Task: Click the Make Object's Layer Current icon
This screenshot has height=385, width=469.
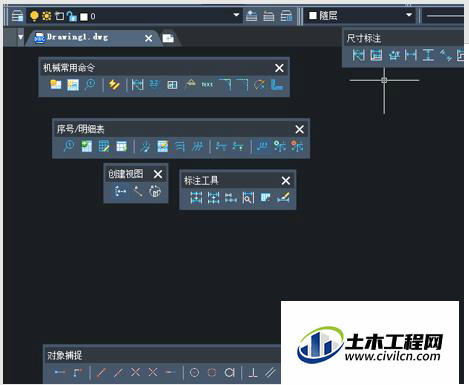Action: pos(252,16)
